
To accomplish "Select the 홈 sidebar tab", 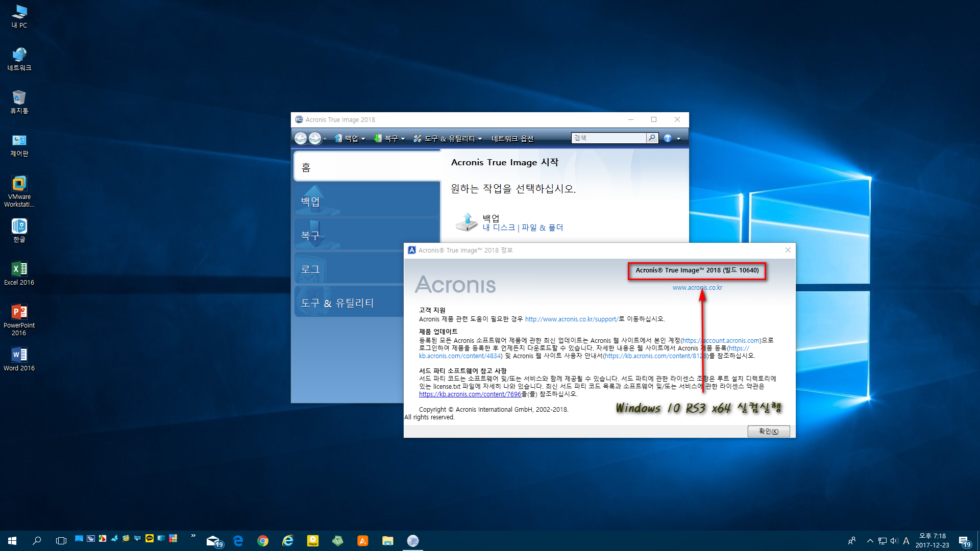I will tap(367, 166).
